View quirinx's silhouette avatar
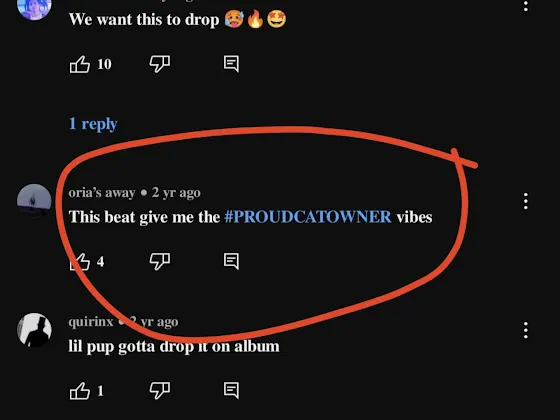560x420 pixels. click(x=34, y=330)
